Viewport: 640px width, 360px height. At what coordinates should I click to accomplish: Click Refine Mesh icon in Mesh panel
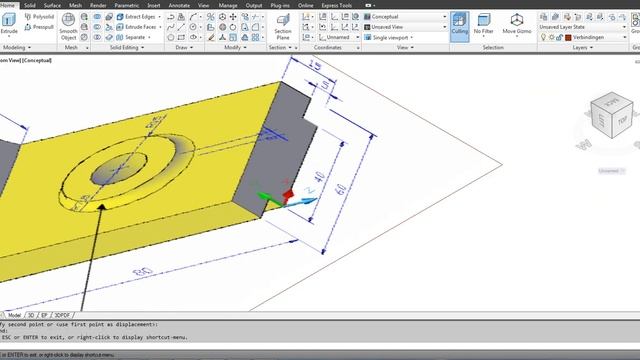[84, 37]
